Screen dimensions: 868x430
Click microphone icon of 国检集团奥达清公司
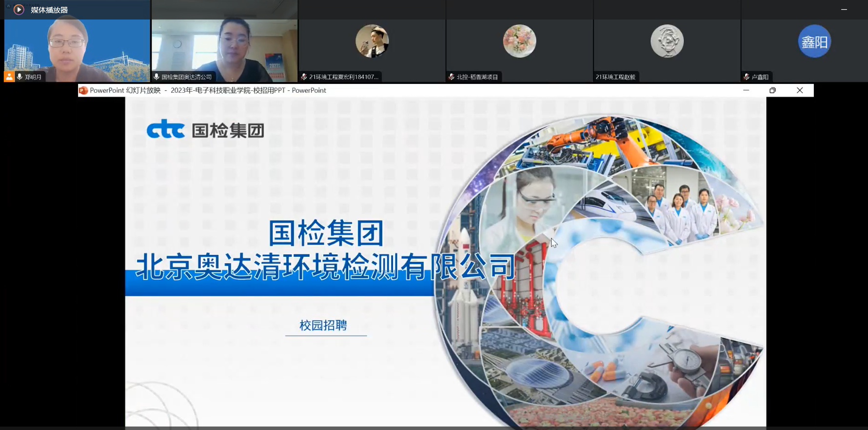tap(157, 77)
